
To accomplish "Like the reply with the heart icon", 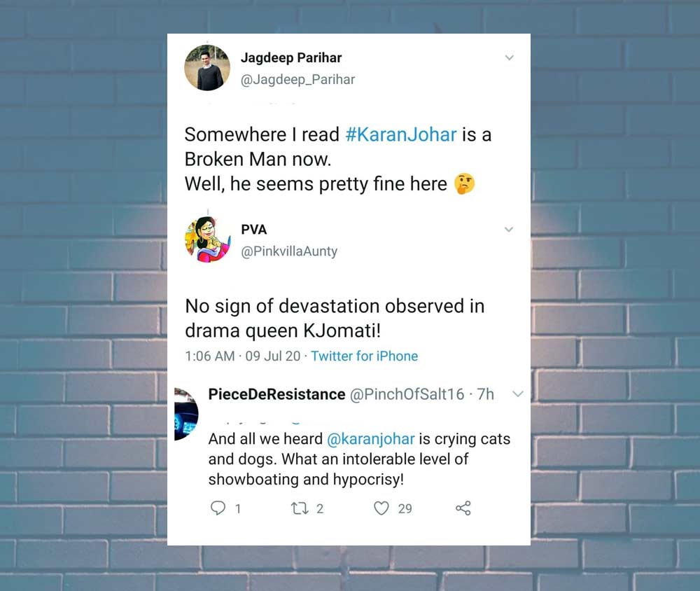I will (381, 508).
